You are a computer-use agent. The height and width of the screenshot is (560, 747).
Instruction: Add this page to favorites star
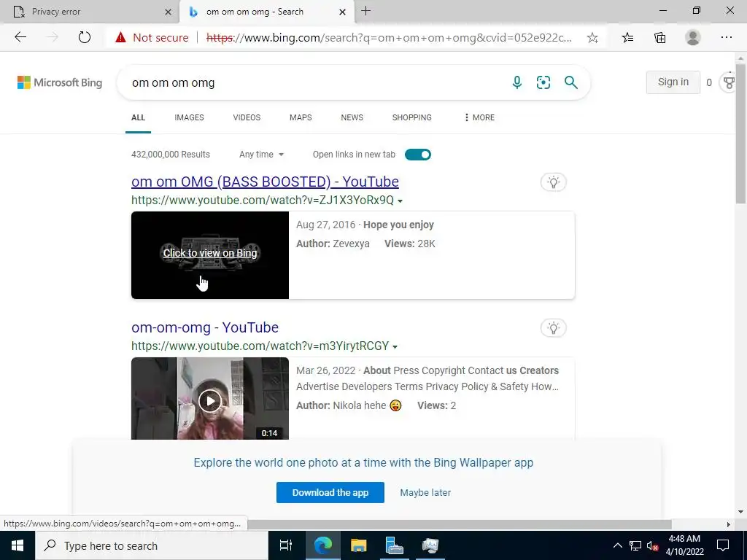[592, 38]
